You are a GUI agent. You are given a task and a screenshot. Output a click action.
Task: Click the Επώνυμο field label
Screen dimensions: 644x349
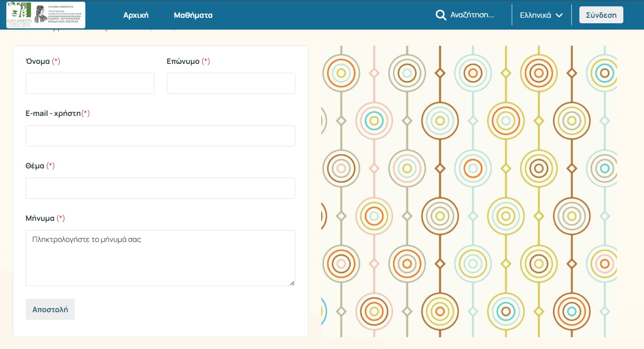click(183, 61)
